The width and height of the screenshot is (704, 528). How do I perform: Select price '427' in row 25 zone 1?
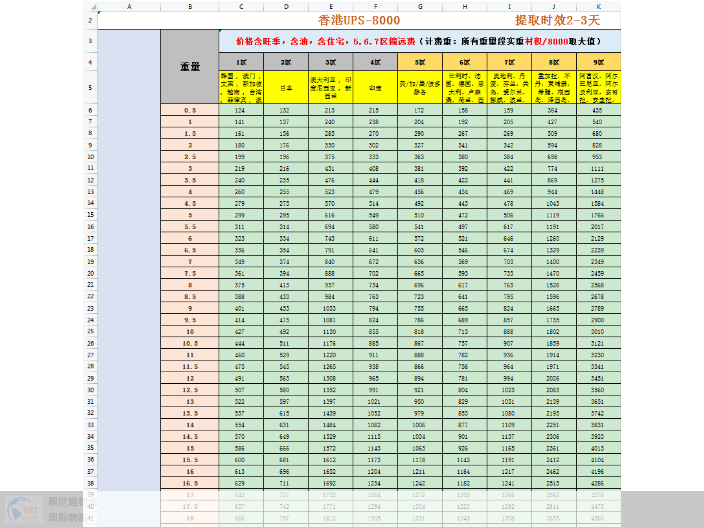click(241, 332)
